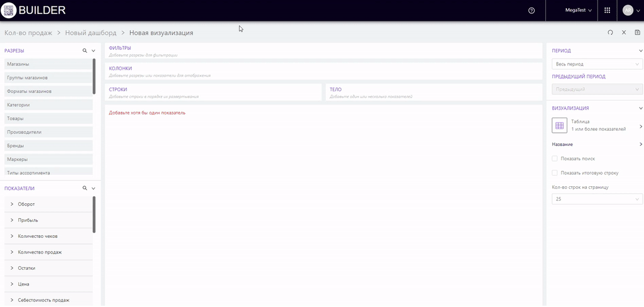Click the refresh icon in breadcrumb bar
Screen dimensions: 644x307
click(610, 33)
